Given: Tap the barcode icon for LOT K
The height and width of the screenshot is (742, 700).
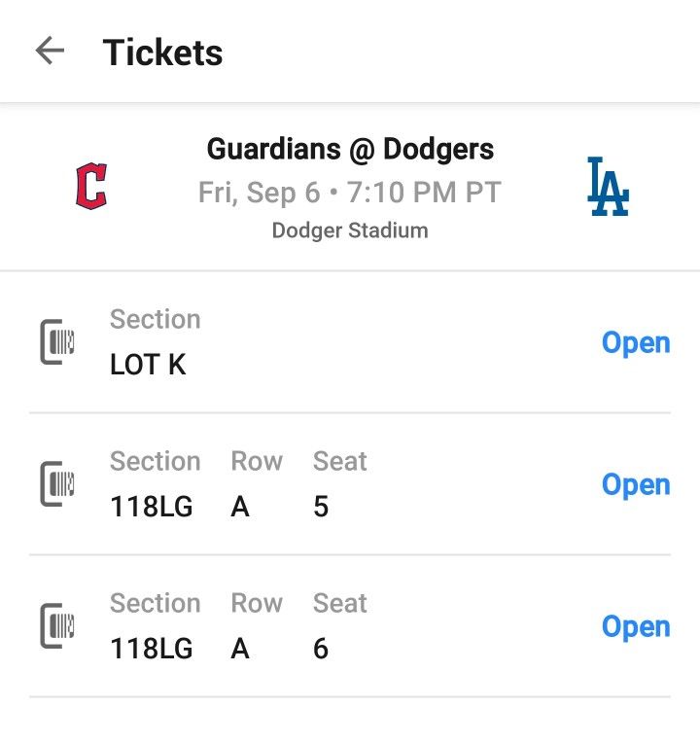Looking at the screenshot, I should 57,342.
